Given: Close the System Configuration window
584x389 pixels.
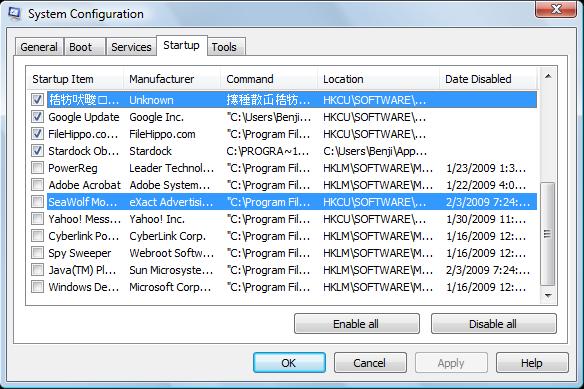Looking at the screenshot, I should (x=556, y=9).
